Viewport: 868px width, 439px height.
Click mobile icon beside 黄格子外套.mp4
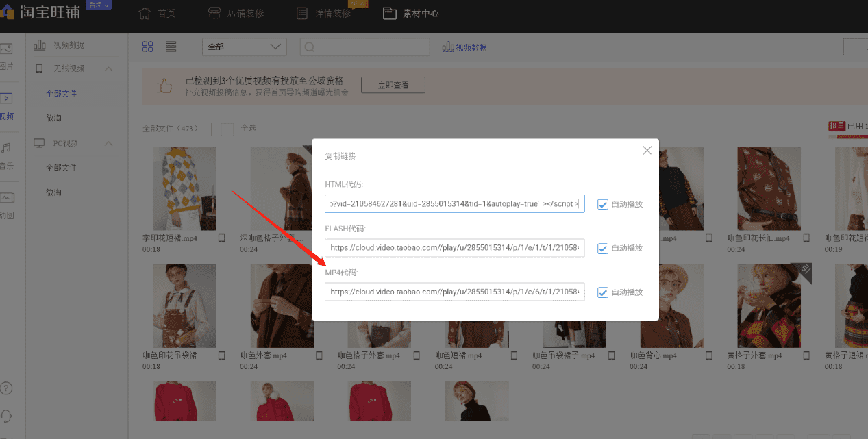click(x=806, y=355)
